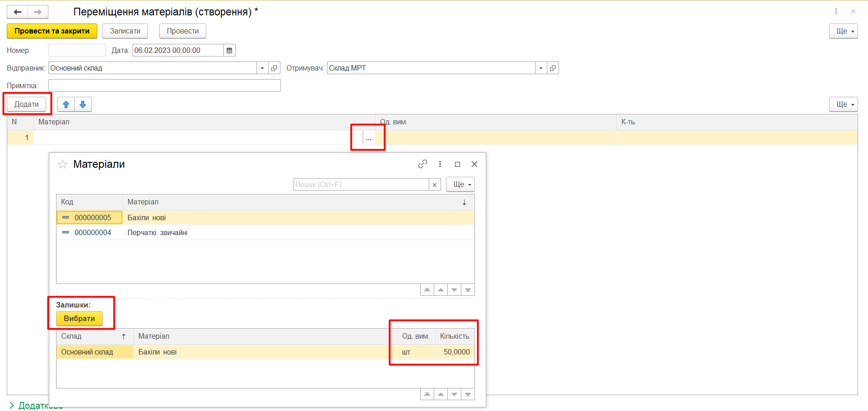Click the back navigation arrow
Image resolution: width=868 pixels, height=411 pixels.
pos(18,12)
